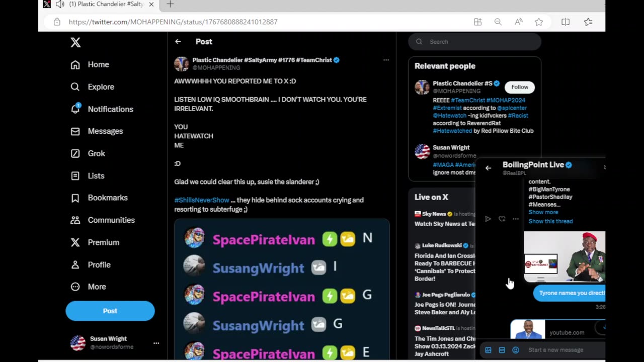Viewport: 644px width, 362px height.
Task: Click back arrow in BoilingPoint Live chat
Action: coord(488,168)
